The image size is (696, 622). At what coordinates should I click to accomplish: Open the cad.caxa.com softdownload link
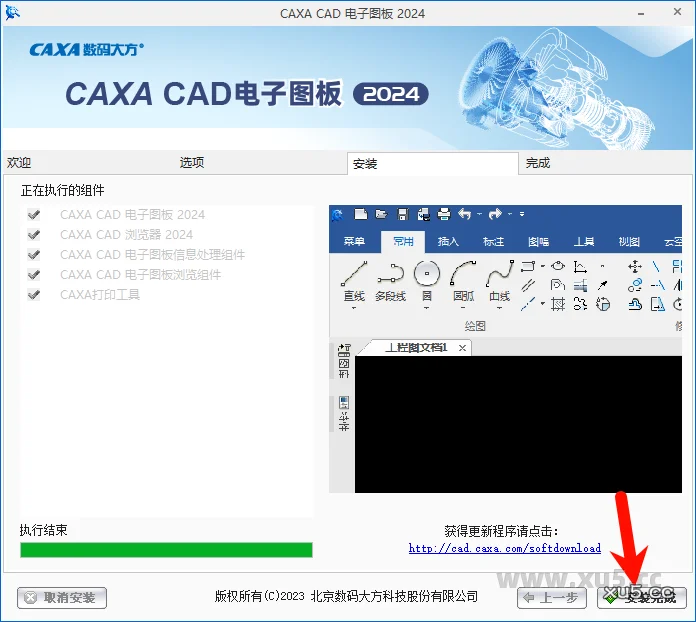coord(505,548)
